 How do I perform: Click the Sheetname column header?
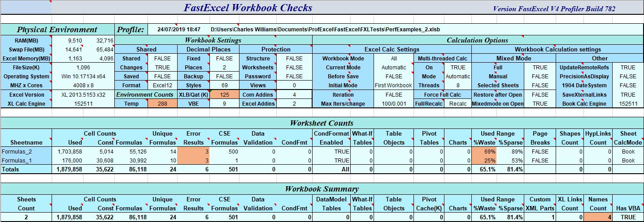point(26,142)
